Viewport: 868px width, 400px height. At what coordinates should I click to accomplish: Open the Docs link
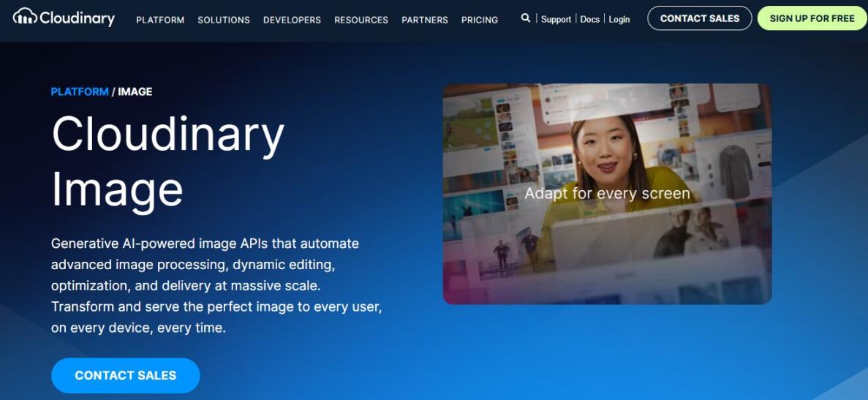pos(589,19)
